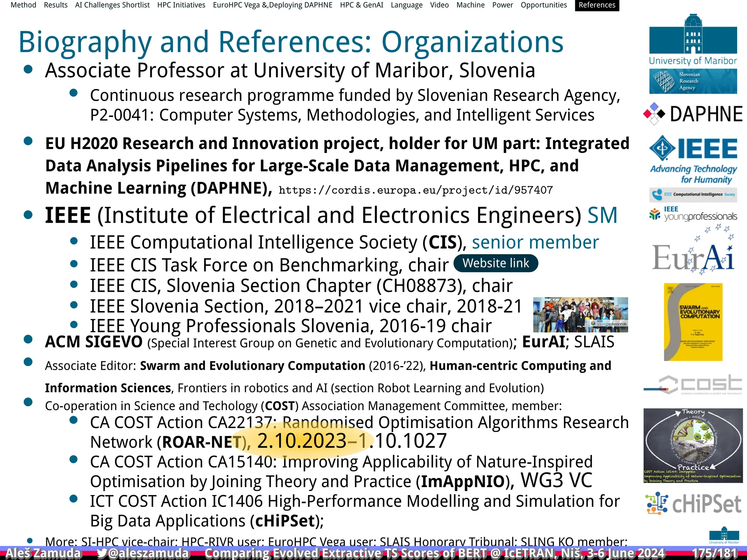Screen dimensions: 747x560
Task: Open the Method section tab
Action: click(x=23, y=5)
